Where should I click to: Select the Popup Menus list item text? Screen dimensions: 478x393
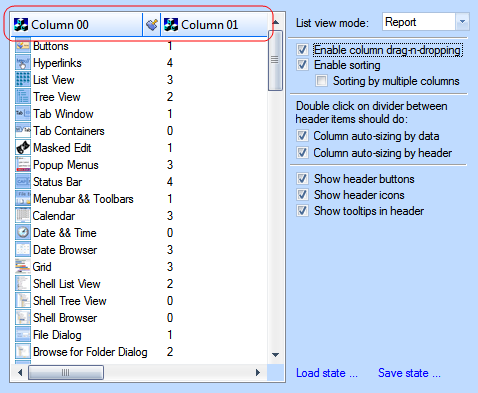coord(66,165)
